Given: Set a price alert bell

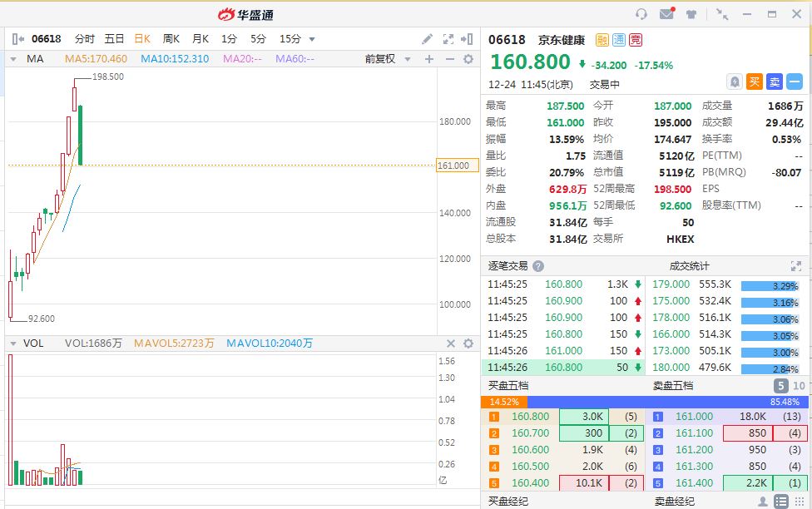Looking at the screenshot, I should pyautogui.click(x=735, y=82).
